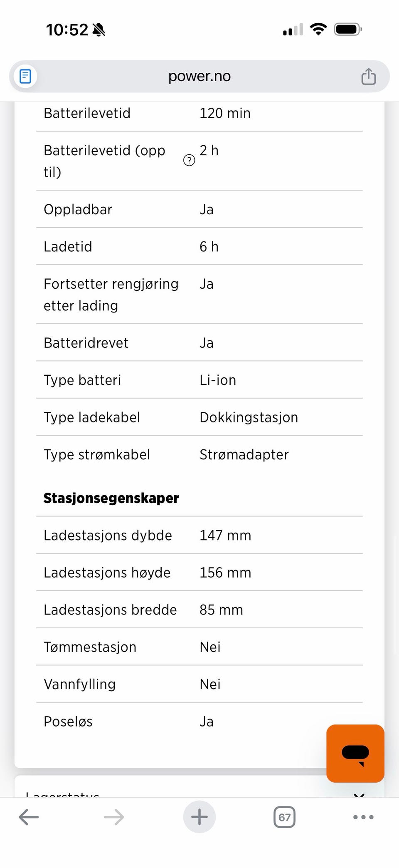Tap the Wi-Fi status icon
399x868 pixels.
click(x=318, y=29)
